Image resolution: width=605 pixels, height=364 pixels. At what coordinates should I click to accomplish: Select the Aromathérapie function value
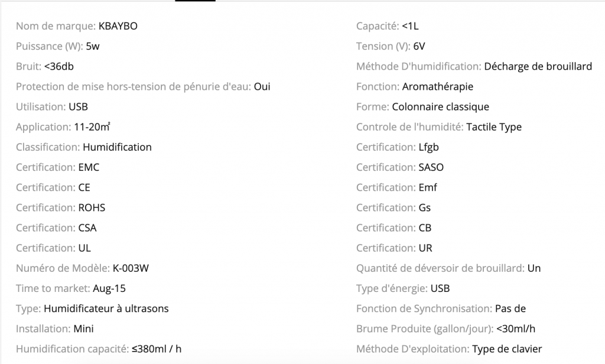coord(437,86)
